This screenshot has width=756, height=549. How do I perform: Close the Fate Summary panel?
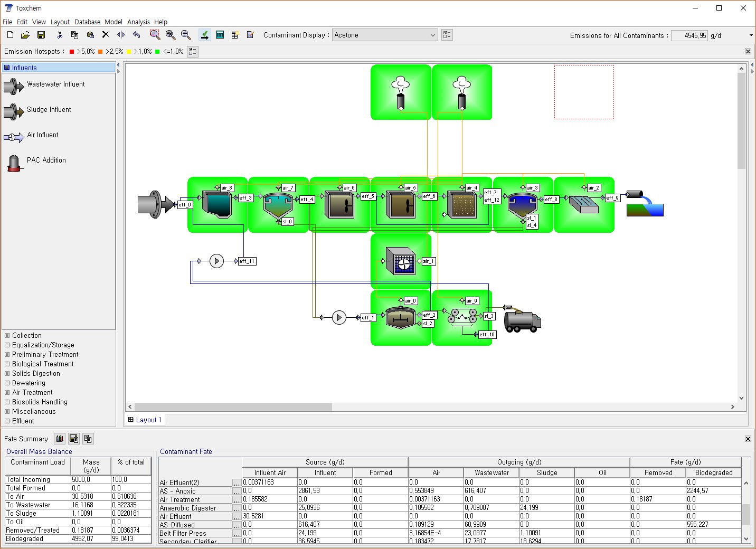point(748,439)
